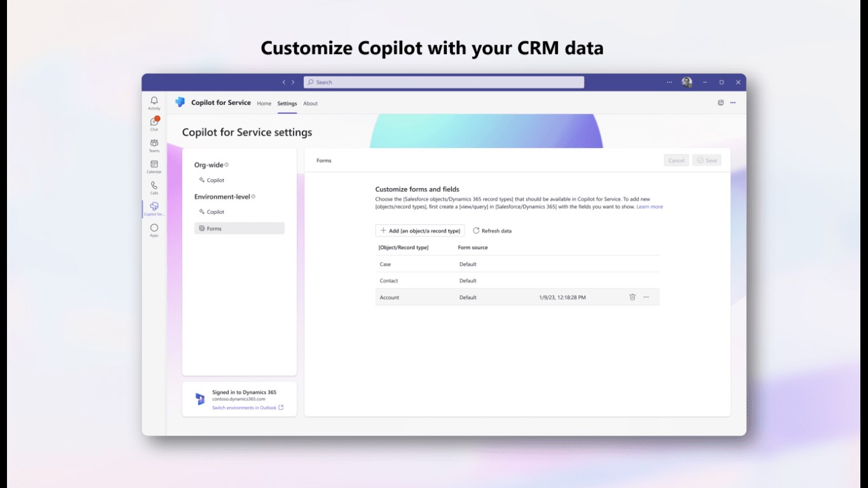Click Add an object/a record type
This screenshot has width=868, height=488.
point(420,231)
